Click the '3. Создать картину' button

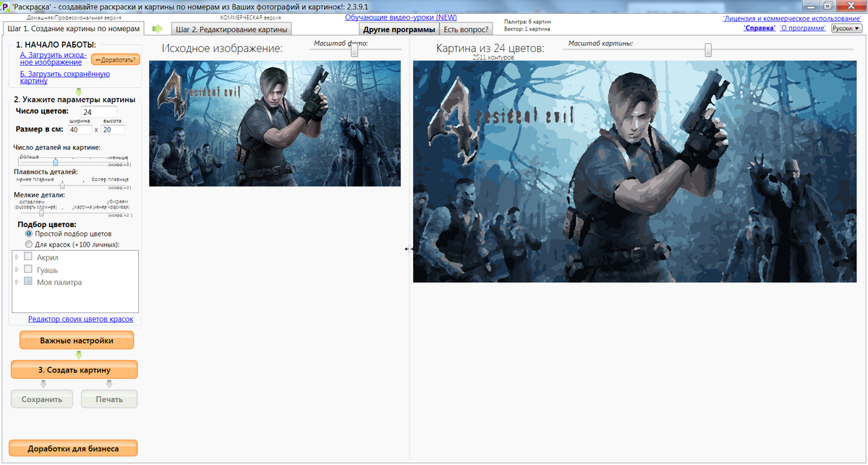(74, 370)
